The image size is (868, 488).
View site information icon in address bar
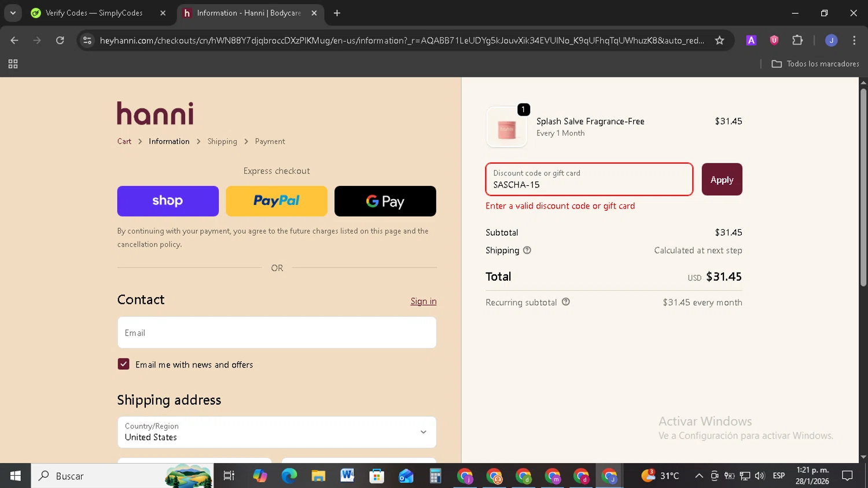pos(87,40)
